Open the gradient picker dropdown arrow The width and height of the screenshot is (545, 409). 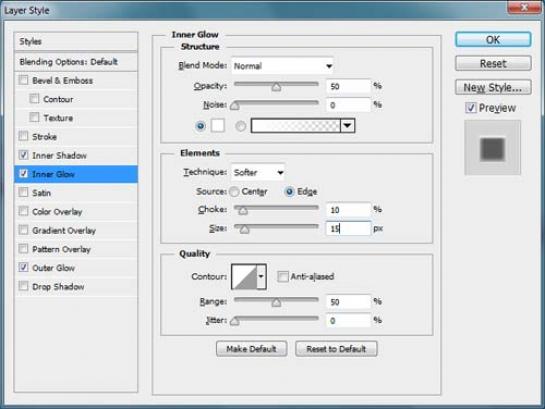[x=348, y=126]
